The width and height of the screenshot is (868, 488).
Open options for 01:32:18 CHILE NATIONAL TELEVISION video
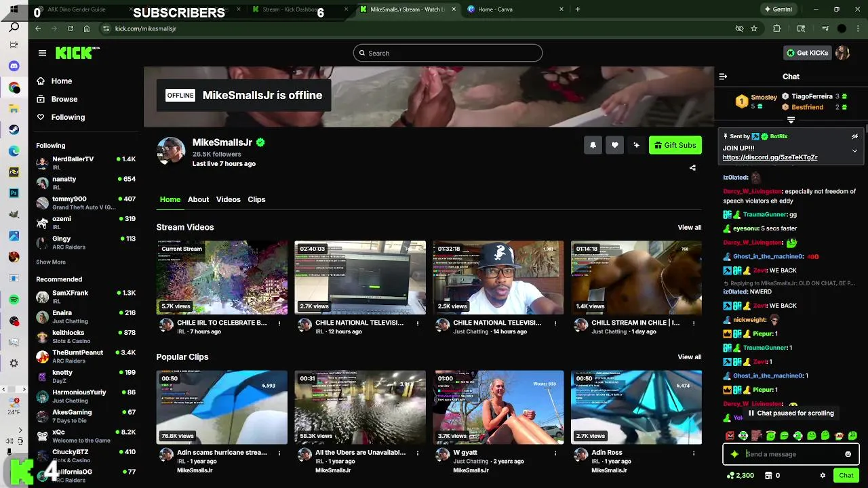tap(556, 323)
